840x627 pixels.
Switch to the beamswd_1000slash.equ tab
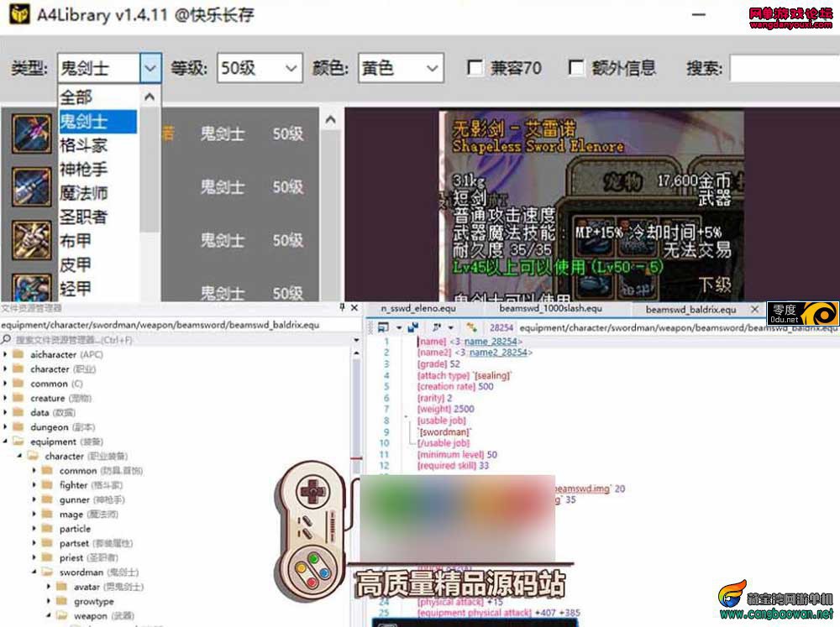coord(551,309)
